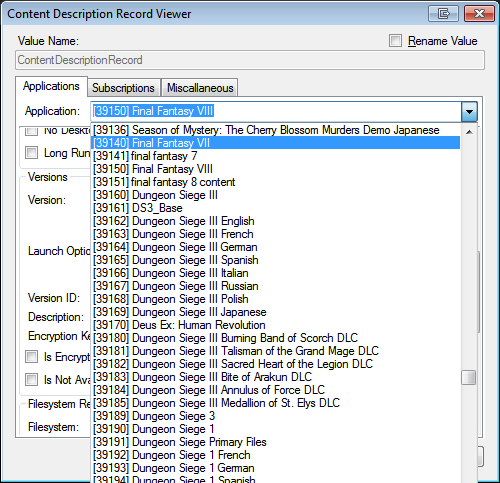Select [39160] Dungeon Siege III
Image resolution: width=500 pixels, height=483 pixels.
click(x=276, y=195)
